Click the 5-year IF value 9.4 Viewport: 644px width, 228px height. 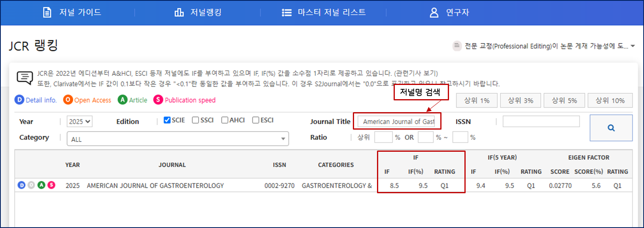pyautogui.click(x=481, y=185)
